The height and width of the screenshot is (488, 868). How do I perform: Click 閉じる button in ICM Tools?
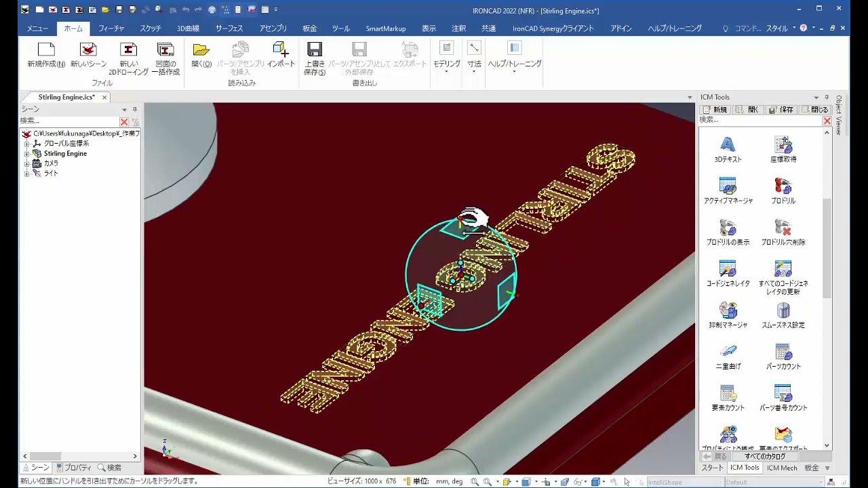(814, 109)
